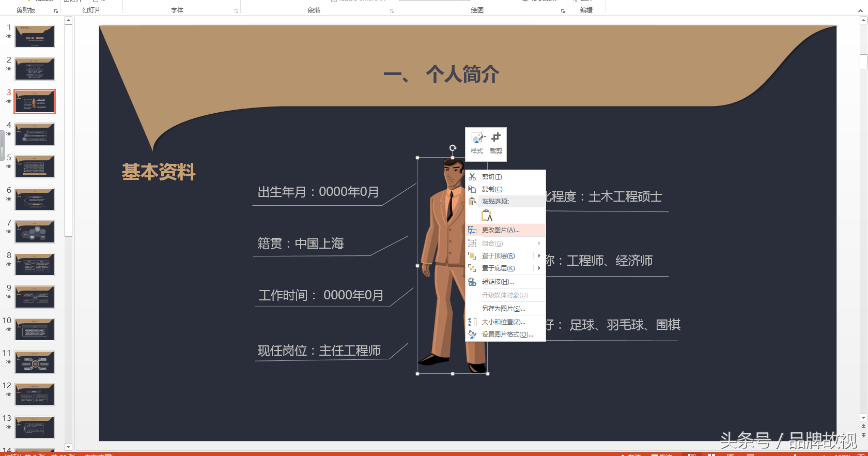The image size is (868, 456).
Task: Select Bring to Front (置于顶层) entry
Action: tap(498, 256)
